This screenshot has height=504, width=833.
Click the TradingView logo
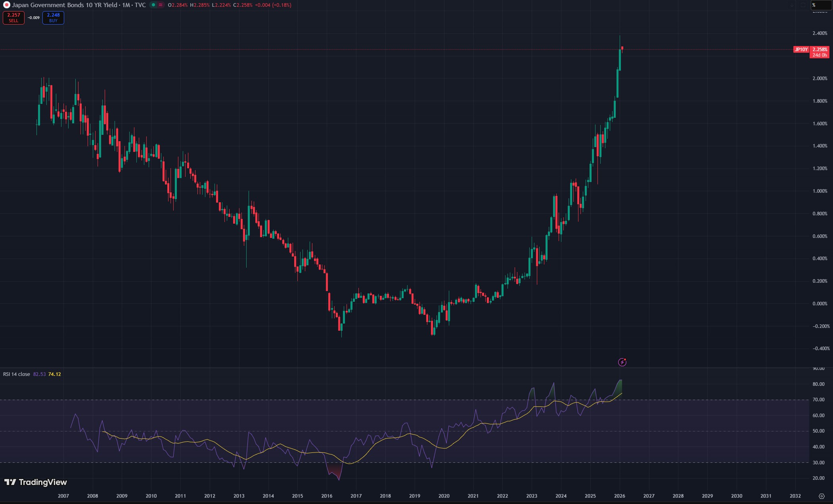pyautogui.click(x=36, y=482)
